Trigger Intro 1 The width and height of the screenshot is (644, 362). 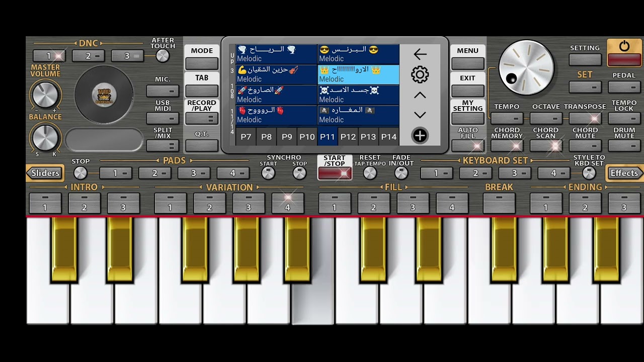45,203
